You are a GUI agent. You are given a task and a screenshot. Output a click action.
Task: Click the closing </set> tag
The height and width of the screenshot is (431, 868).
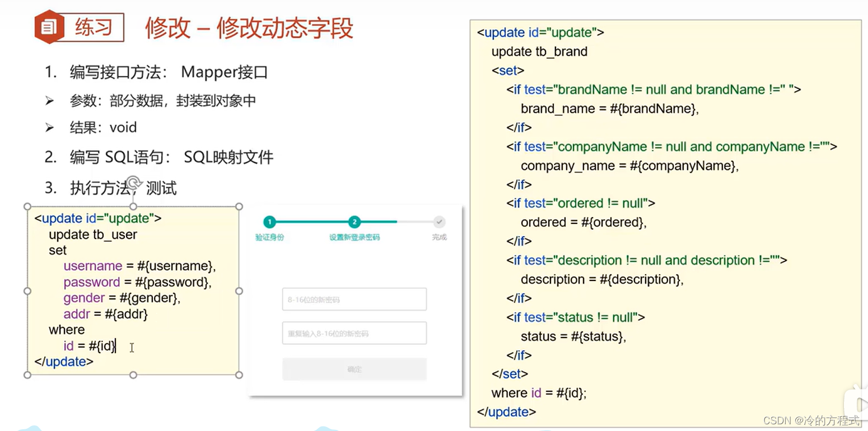point(510,374)
